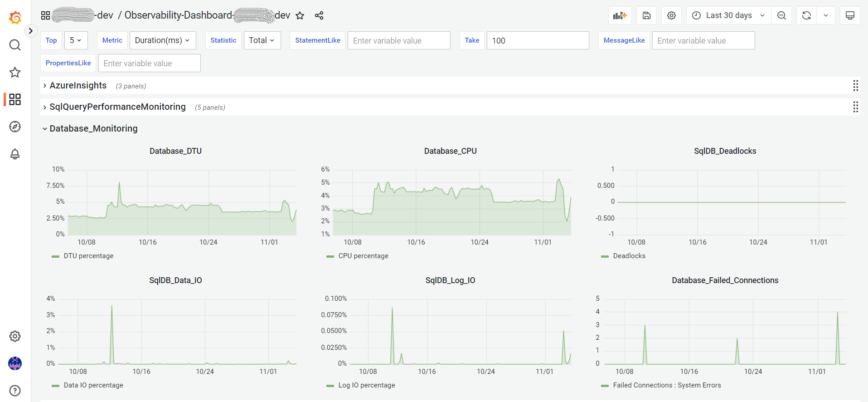Mark dashboard as favorite star
This screenshot has width=868, height=402.
300,15
